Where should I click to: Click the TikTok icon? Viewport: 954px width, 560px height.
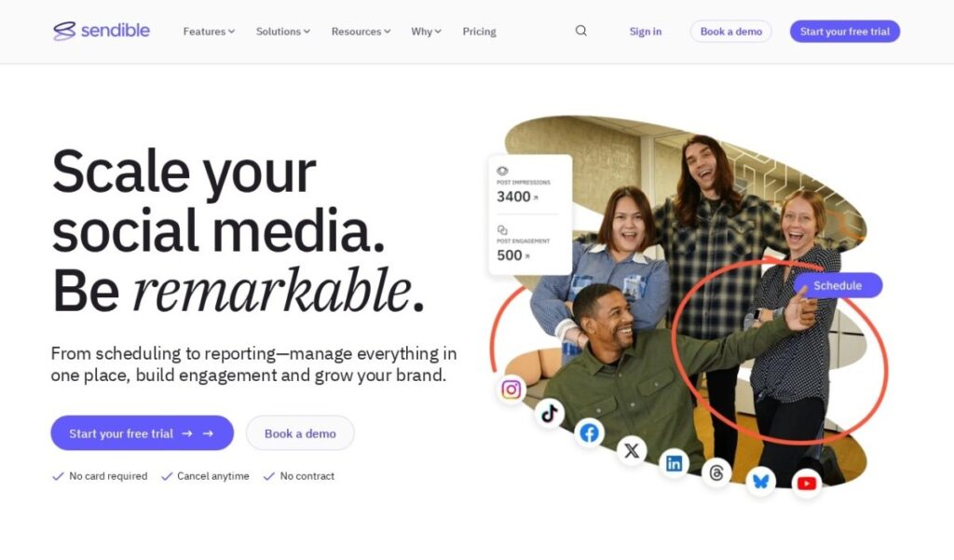click(550, 414)
